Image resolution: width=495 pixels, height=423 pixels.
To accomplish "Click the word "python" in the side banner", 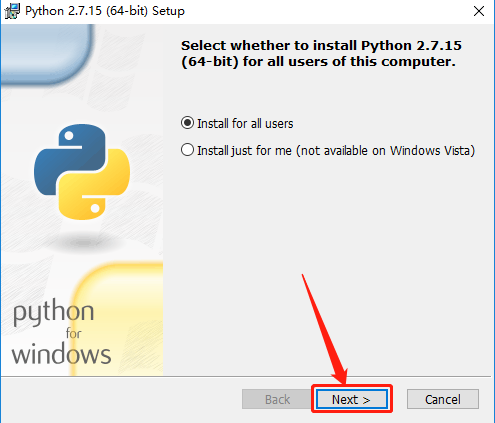I will coord(53,313).
